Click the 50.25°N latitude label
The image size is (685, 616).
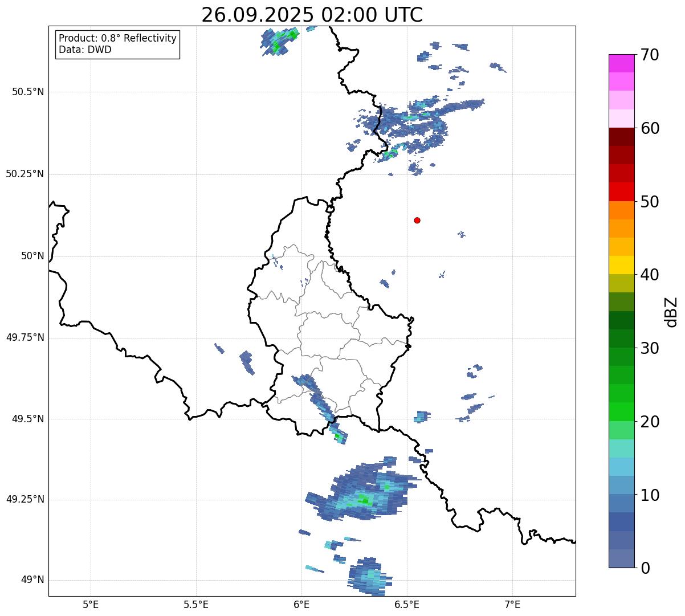[x=25, y=174]
